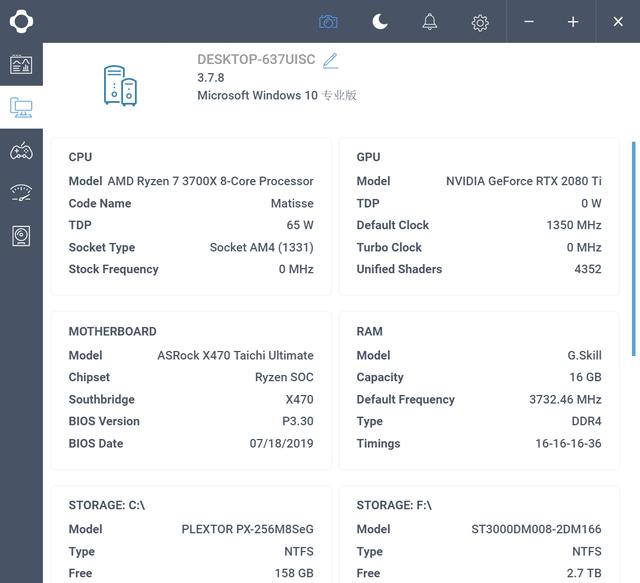Click the G.Skill RAM model value
This screenshot has width=640, height=583.
point(584,355)
